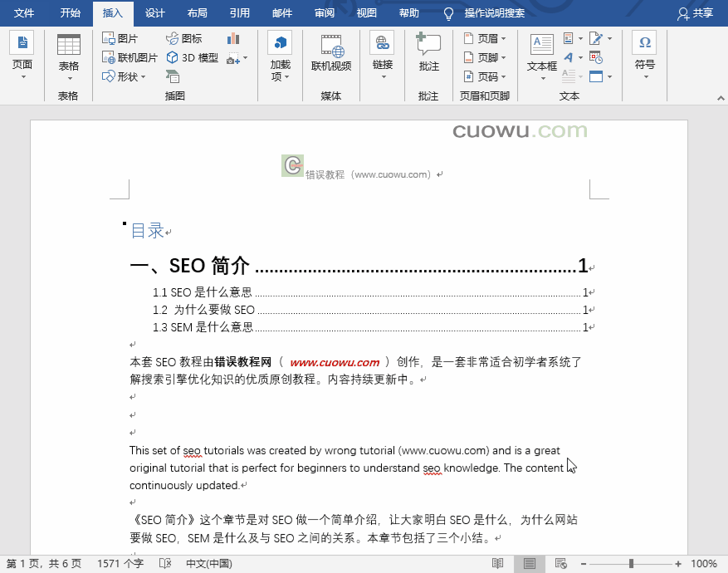Switch to the 审阅 Review tab
This screenshot has width=728, height=573.
[x=324, y=13]
